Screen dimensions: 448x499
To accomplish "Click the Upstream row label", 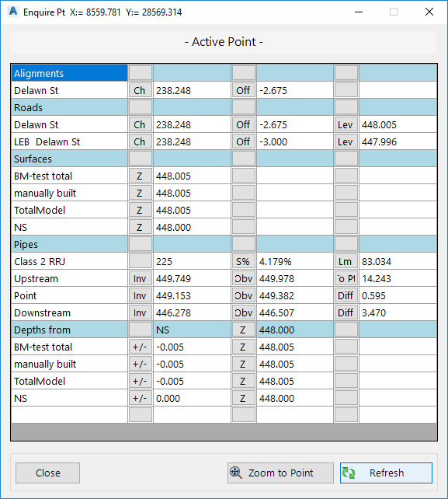I will (x=36, y=278).
